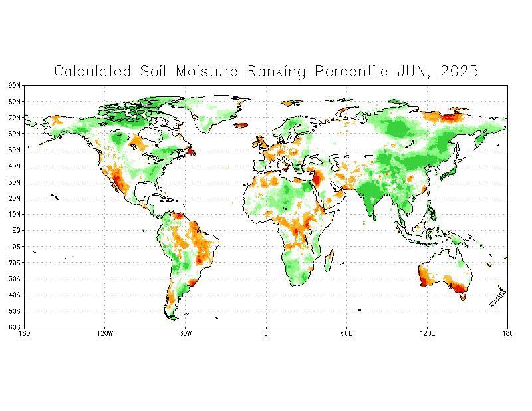Click the '20S' latitude label

14,263
